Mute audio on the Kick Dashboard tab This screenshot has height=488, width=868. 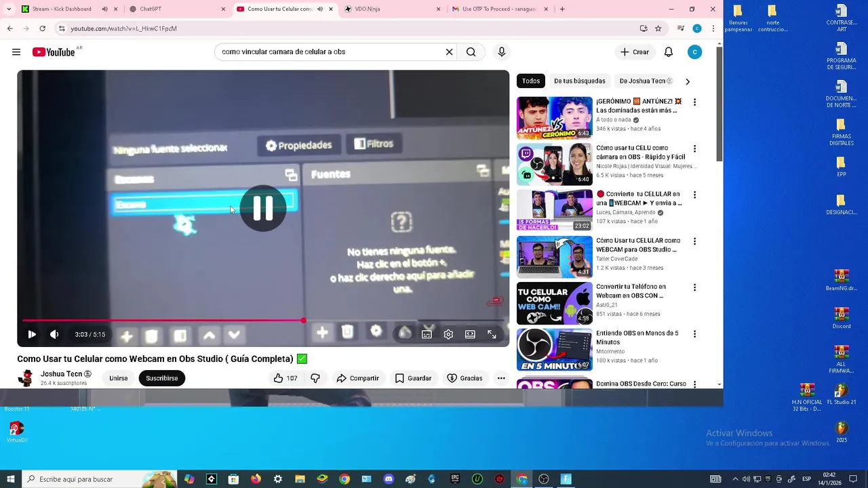point(104,9)
